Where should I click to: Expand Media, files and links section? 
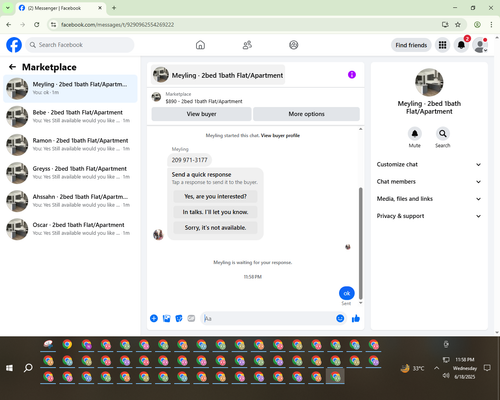tap(429, 199)
